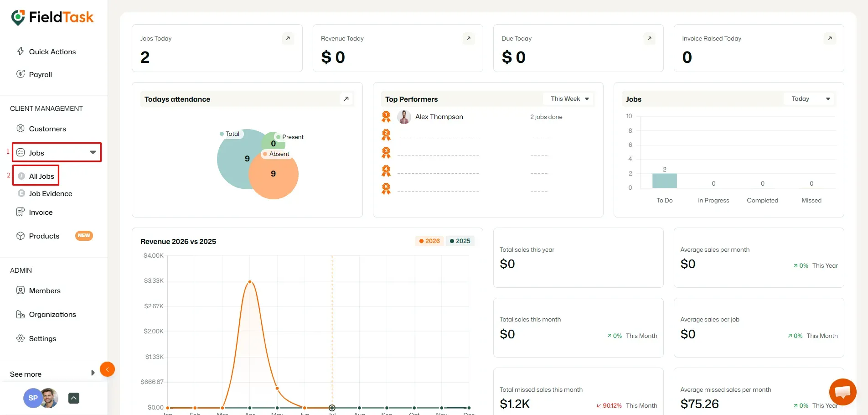This screenshot has width=868, height=415.
Task: Open Invoice Raised Today details arrow
Action: [830, 38]
